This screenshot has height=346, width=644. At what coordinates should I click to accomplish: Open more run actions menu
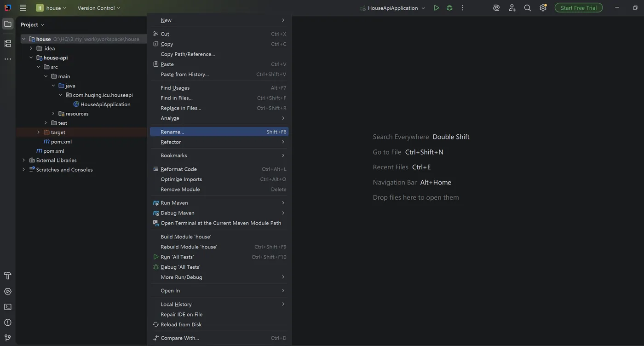tap(463, 8)
